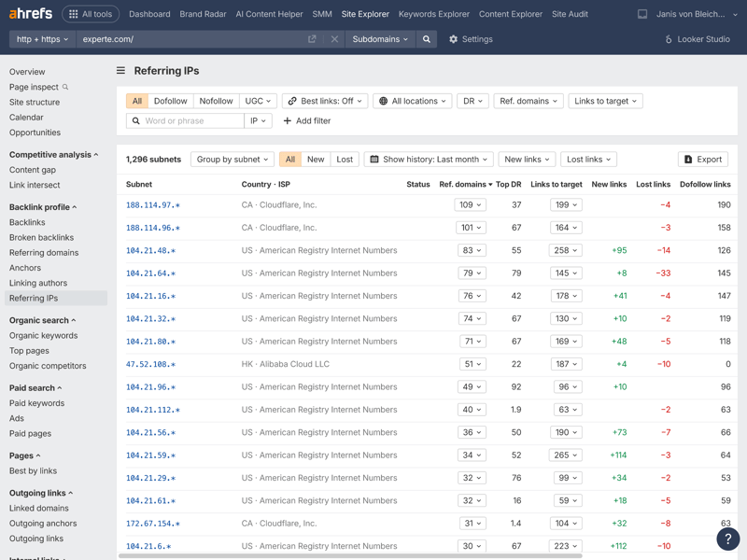Screen dimensions: 747x560
Task: Expand the All locations dropdown
Action: tap(412, 101)
